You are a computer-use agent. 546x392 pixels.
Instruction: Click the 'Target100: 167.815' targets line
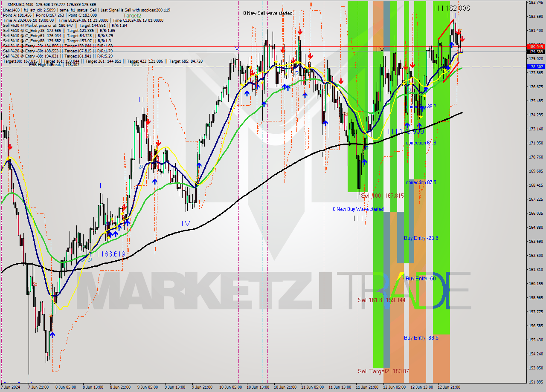[102, 61]
